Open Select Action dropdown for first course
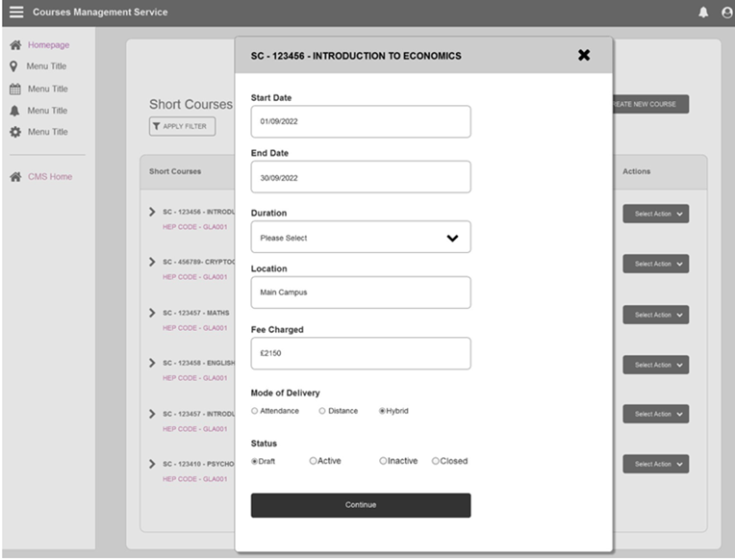Viewport: 735px width, 560px height. (655, 214)
